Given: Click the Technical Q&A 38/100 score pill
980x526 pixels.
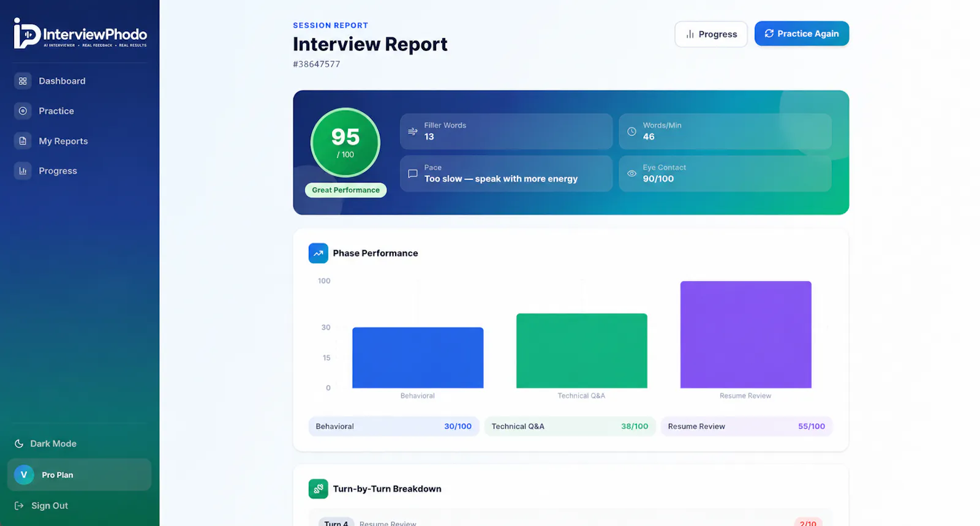Looking at the screenshot, I should tap(570, 426).
